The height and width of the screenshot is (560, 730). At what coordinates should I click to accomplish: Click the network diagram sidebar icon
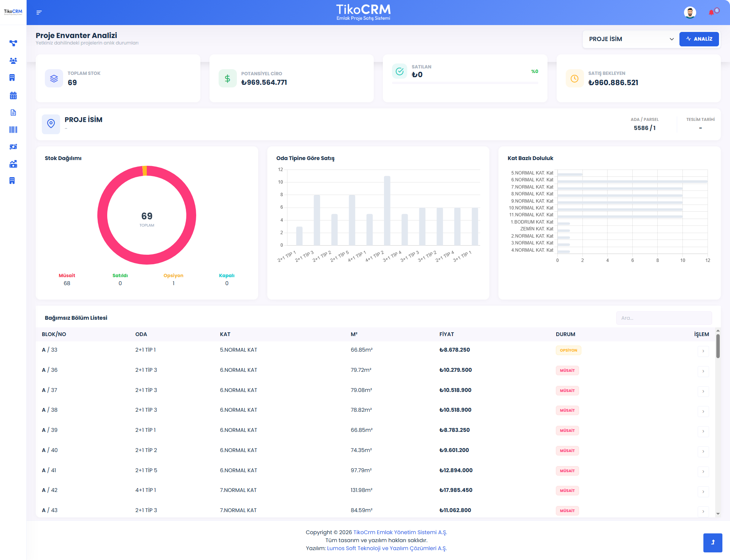13,43
